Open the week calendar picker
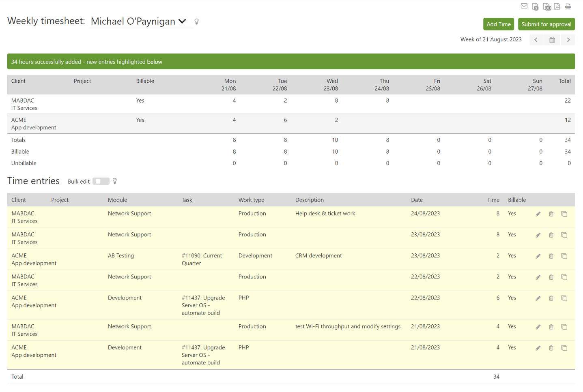This screenshot has width=583, height=392. tap(552, 40)
